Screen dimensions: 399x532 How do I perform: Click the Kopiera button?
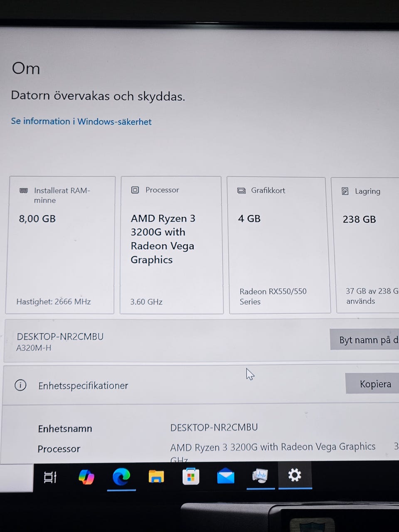[x=372, y=384]
